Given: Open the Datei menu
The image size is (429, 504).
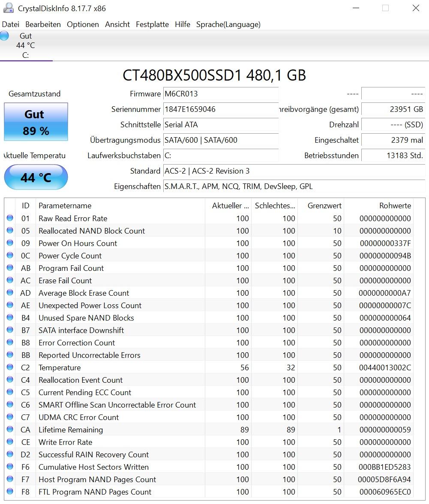Looking at the screenshot, I should pos(11,24).
